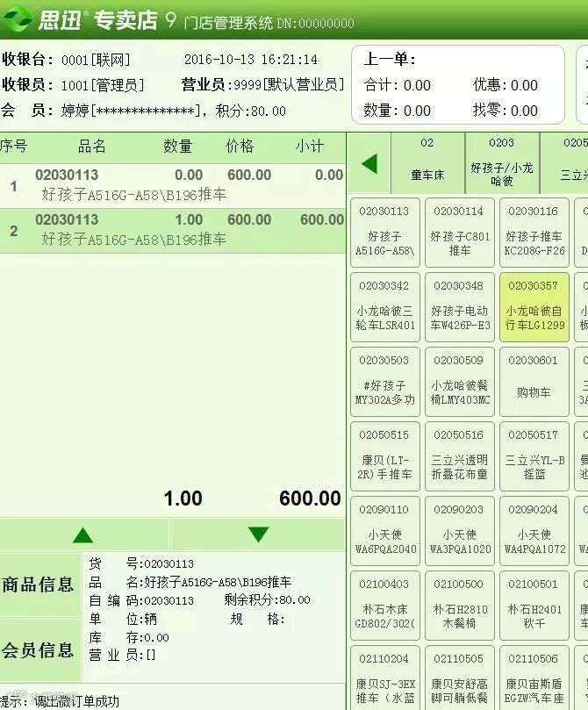Select order row 2 with quantity 1.00
This screenshot has width=588, height=710.
click(173, 231)
